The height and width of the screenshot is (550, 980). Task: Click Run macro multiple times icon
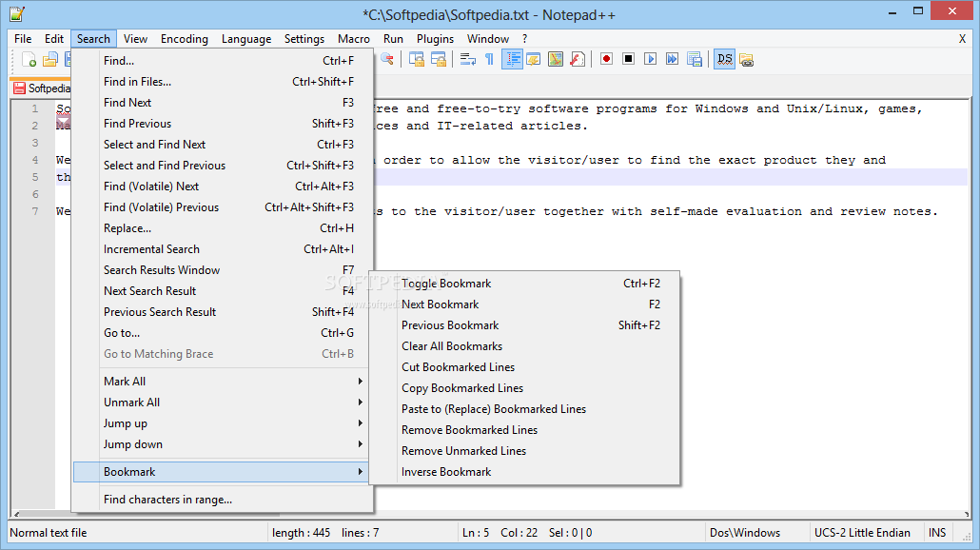[x=672, y=59]
